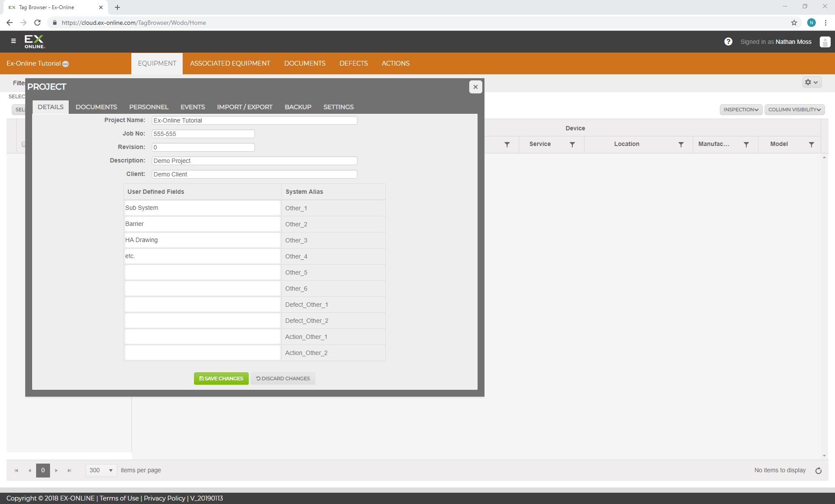Click Discard Changes button

tap(283, 378)
